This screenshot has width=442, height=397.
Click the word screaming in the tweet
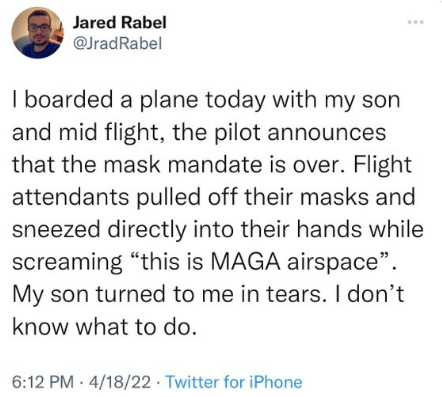tap(67, 263)
